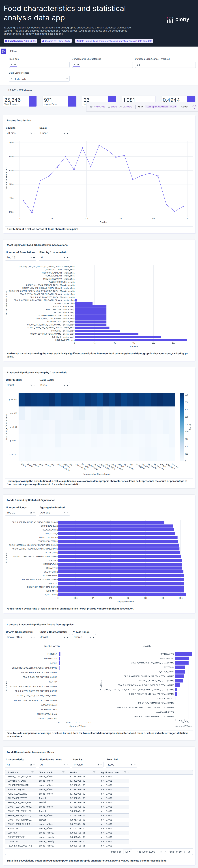
Task: Clear the Scale 'Linear' selection
Action: [x=64, y=133]
